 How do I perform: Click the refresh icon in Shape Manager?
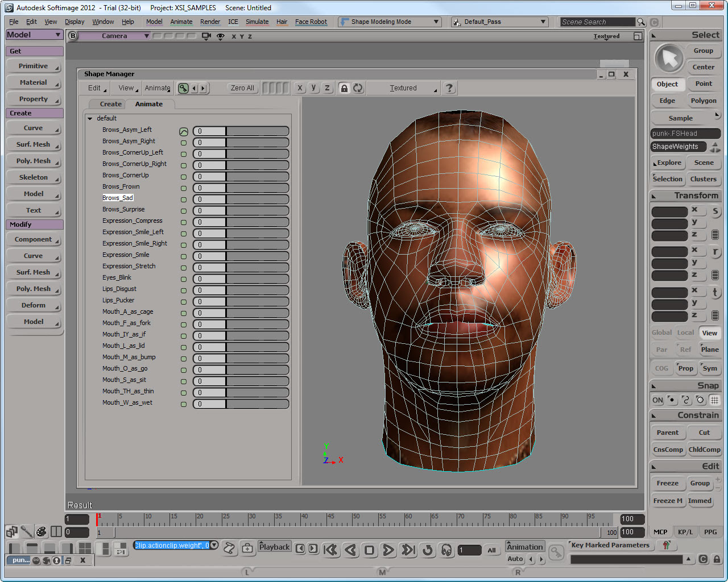pos(358,88)
